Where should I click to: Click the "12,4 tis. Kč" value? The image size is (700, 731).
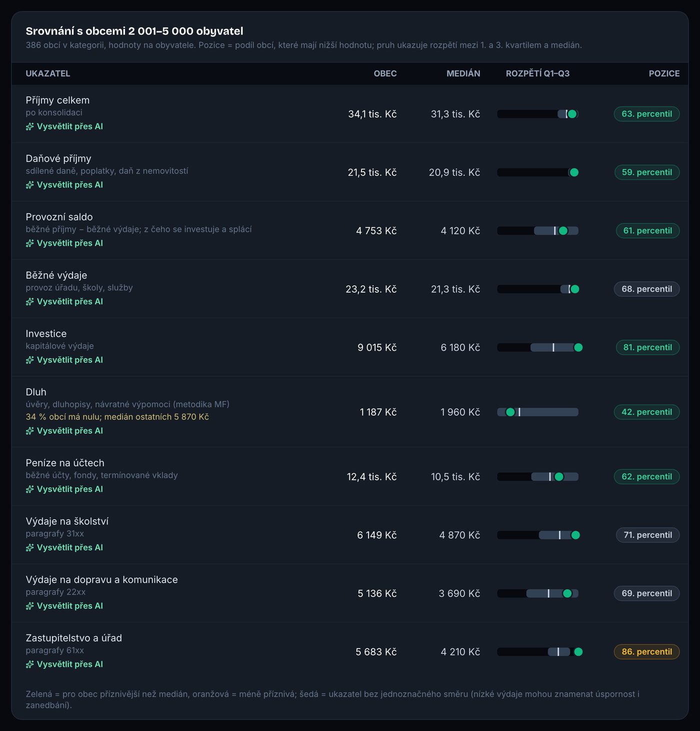click(372, 477)
